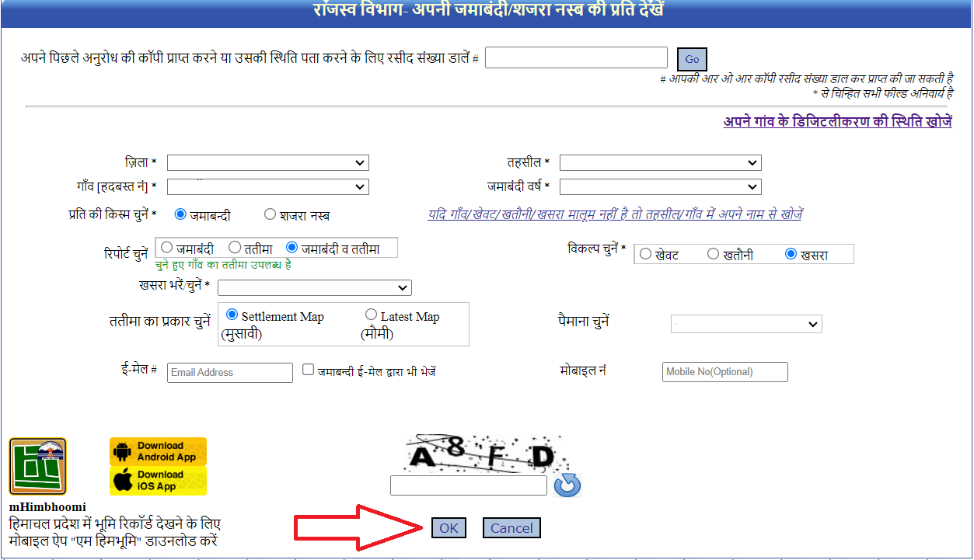Select the खेवट option radio button

coord(646,254)
